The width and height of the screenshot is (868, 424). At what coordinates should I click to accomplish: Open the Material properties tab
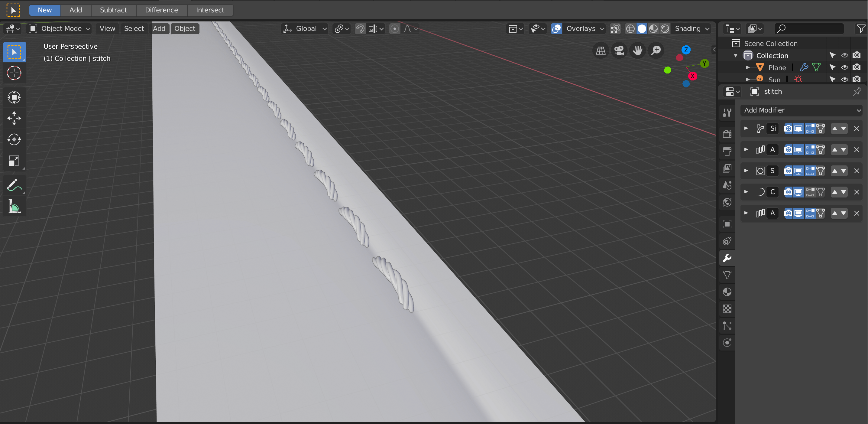click(x=727, y=292)
